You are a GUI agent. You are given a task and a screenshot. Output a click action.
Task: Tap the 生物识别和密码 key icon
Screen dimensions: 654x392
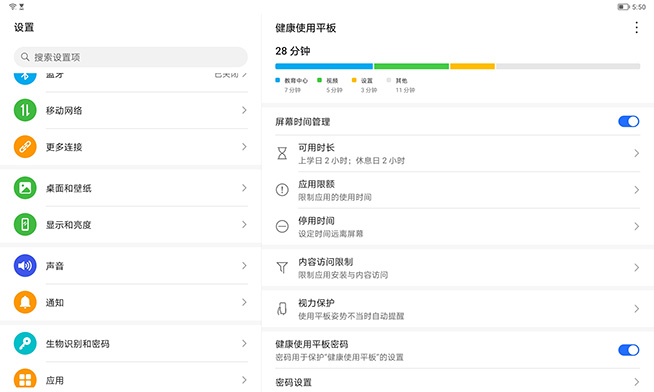(25, 343)
